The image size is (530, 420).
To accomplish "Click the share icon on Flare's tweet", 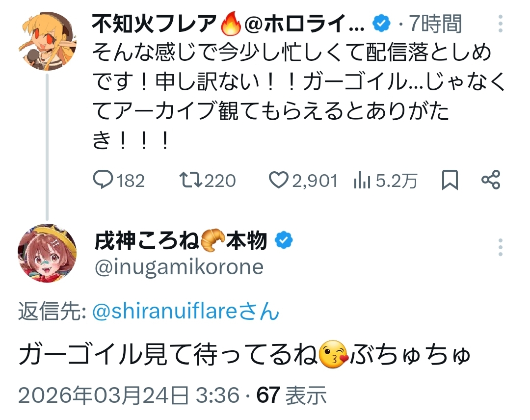I will point(491,180).
